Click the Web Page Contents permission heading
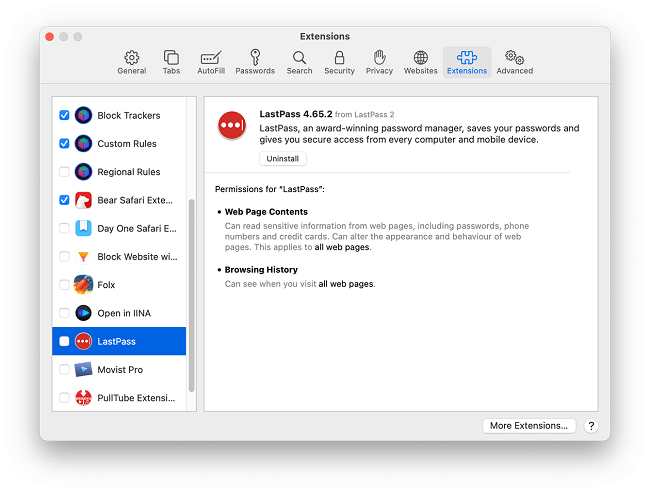This screenshot has width=650, height=493. (x=266, y=212)
